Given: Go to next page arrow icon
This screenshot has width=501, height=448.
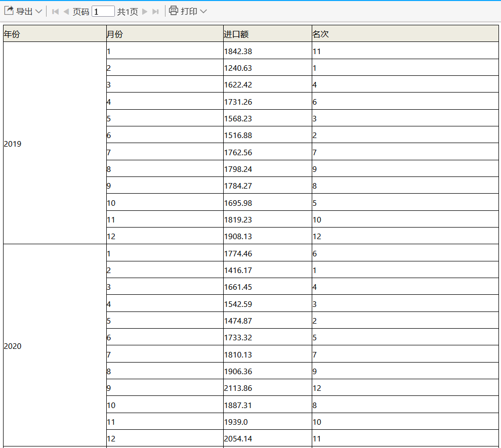Looking at the screenshot, I should point(145,12).
